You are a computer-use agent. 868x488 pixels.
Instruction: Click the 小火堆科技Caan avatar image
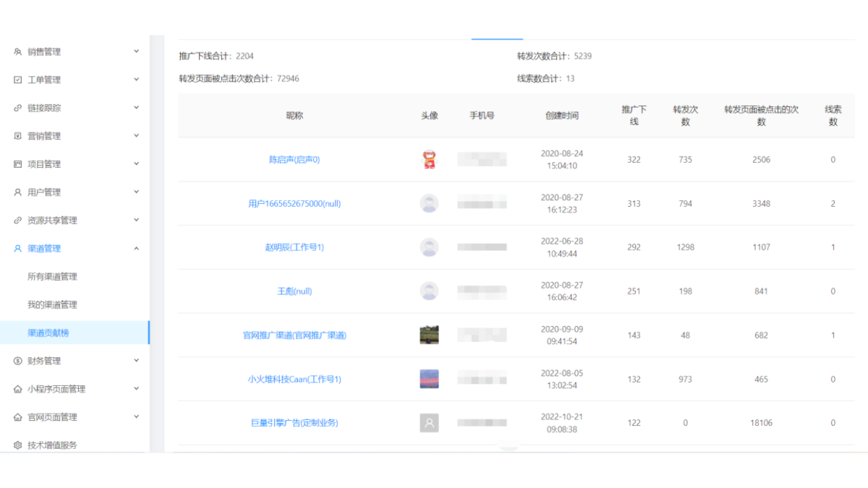click(429, 379)
